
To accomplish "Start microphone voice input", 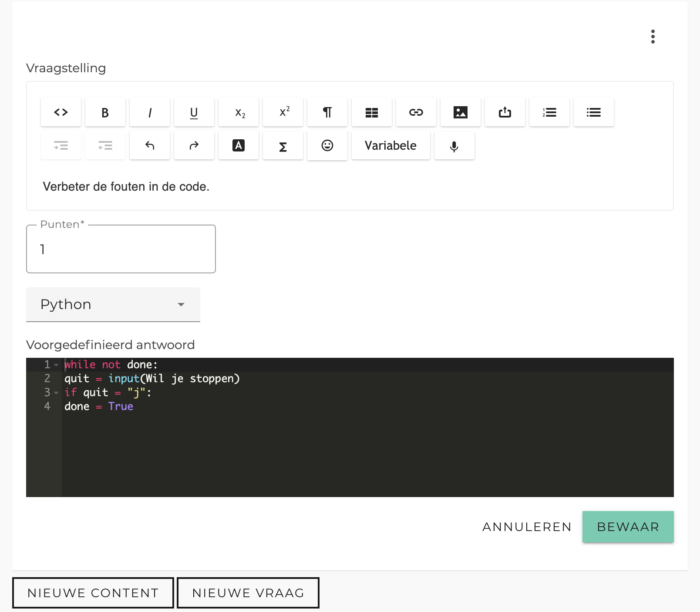I will 454,145.
